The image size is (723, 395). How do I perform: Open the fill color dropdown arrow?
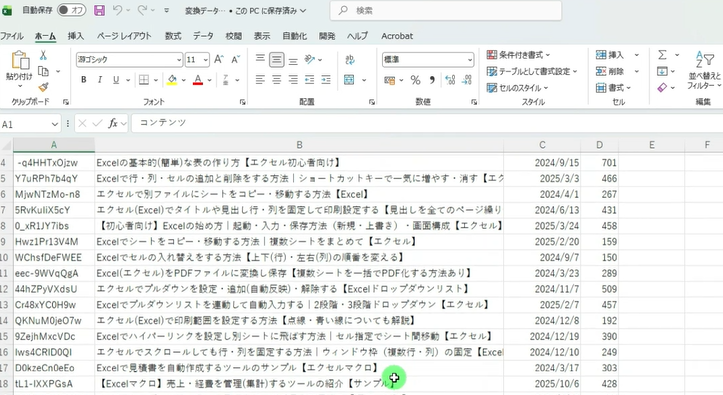click(184, 80)
